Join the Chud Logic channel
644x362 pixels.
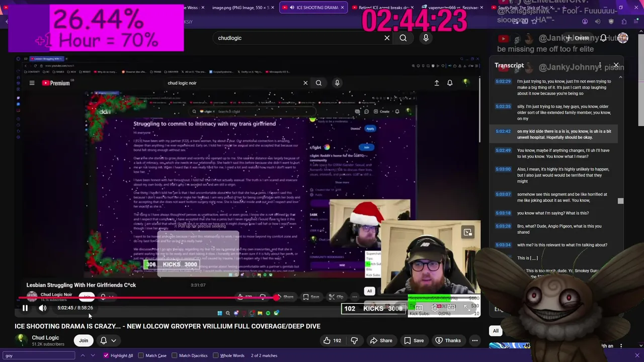[84, 340]
